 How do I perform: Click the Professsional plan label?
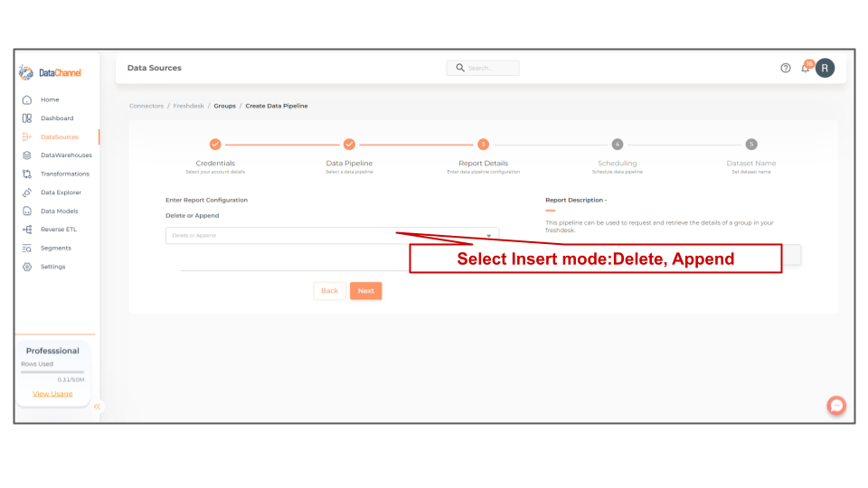tap(52, 351)
